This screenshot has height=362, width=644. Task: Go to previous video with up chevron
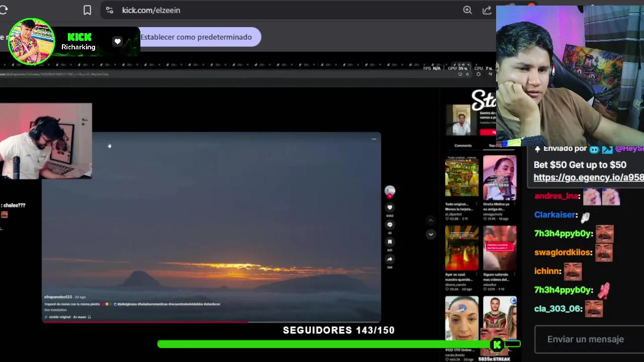click(430, 220)
